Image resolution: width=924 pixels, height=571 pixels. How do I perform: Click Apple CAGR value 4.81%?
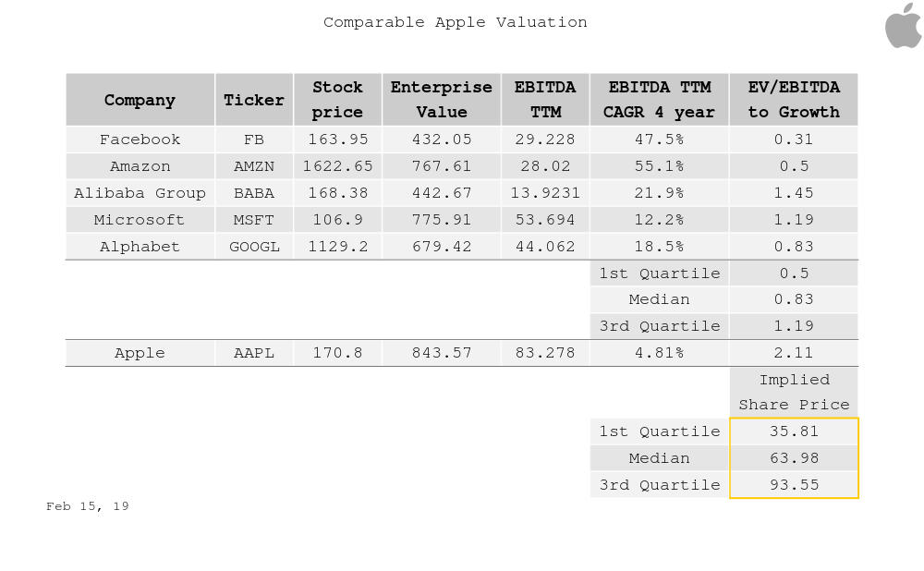pos(659,353)
